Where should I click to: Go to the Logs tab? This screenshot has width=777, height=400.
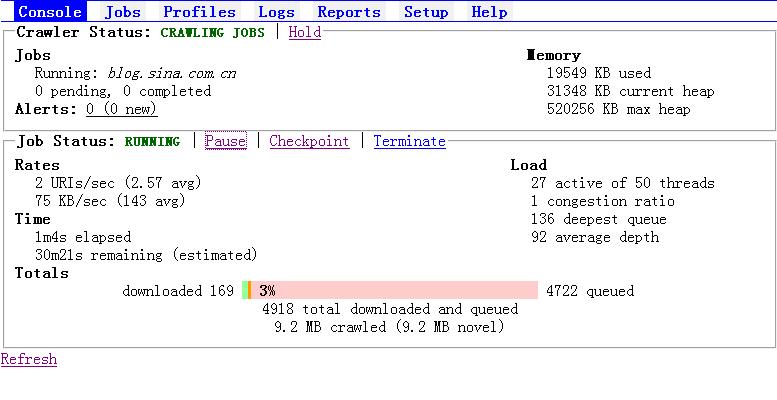tap(277, 12)
